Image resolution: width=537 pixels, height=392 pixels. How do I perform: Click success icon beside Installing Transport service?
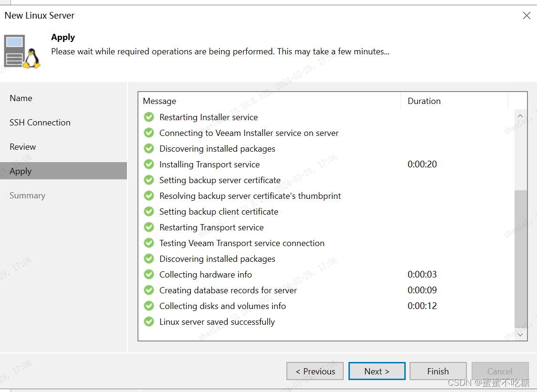coord(149,164)
